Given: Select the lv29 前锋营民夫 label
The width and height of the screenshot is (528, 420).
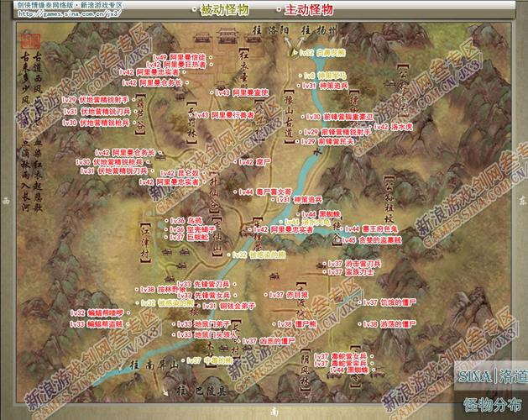Looking at the screenshot, I should tap(327, 142).
